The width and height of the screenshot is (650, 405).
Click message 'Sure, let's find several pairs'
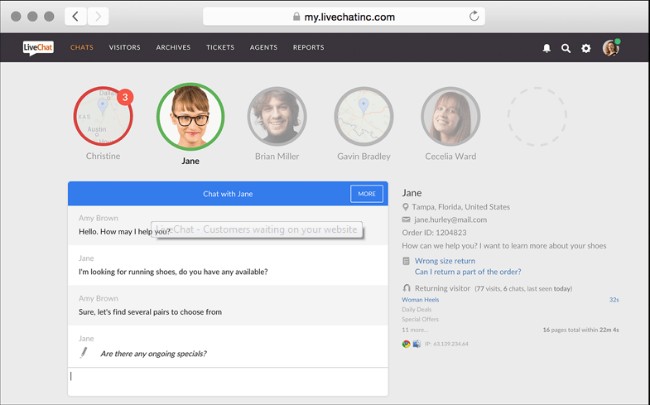150,312
